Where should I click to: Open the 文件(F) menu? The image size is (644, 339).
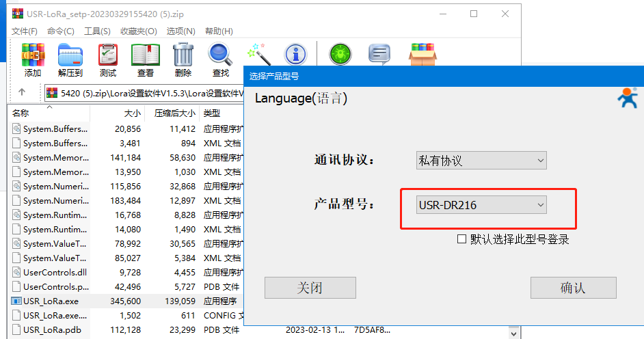click(x=24, y=31)
